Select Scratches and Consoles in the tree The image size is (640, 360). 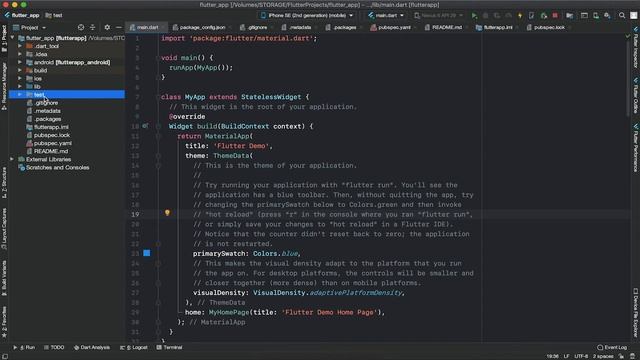click(x=58, y=167)
